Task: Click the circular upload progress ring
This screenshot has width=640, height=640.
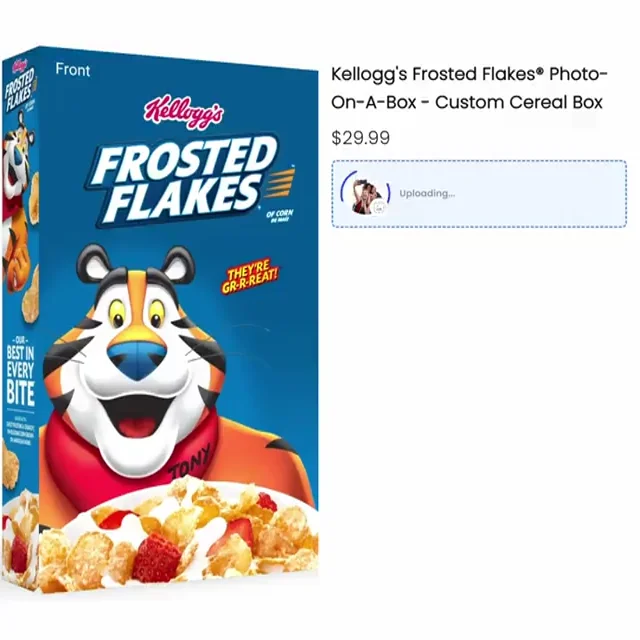Action: point(365,193)
